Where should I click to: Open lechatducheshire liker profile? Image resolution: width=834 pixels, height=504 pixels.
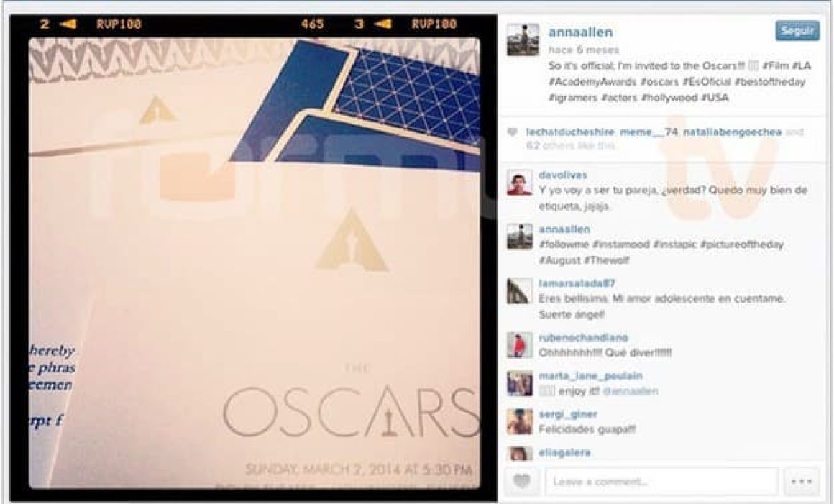570,132
